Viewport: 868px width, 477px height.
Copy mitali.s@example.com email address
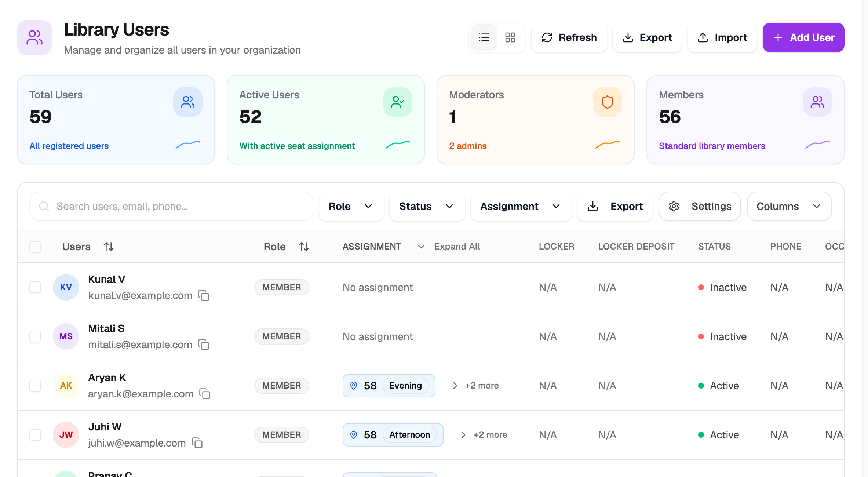coord(204,345)
